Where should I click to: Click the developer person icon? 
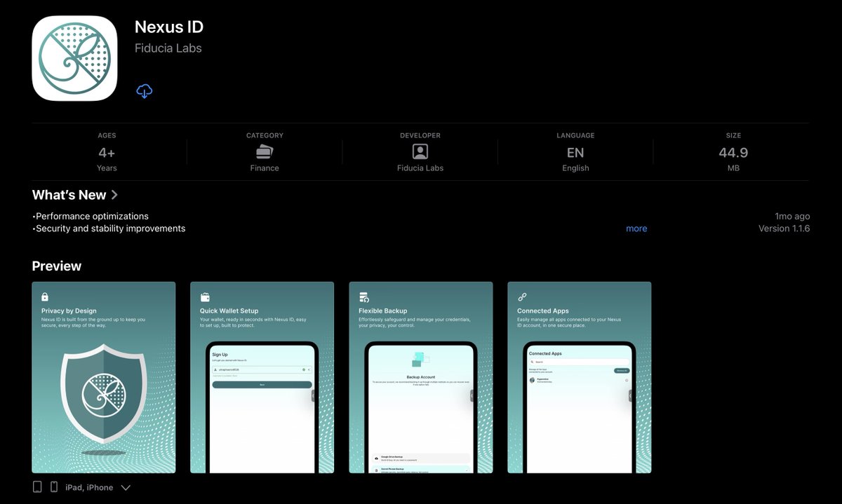point(420,151)
